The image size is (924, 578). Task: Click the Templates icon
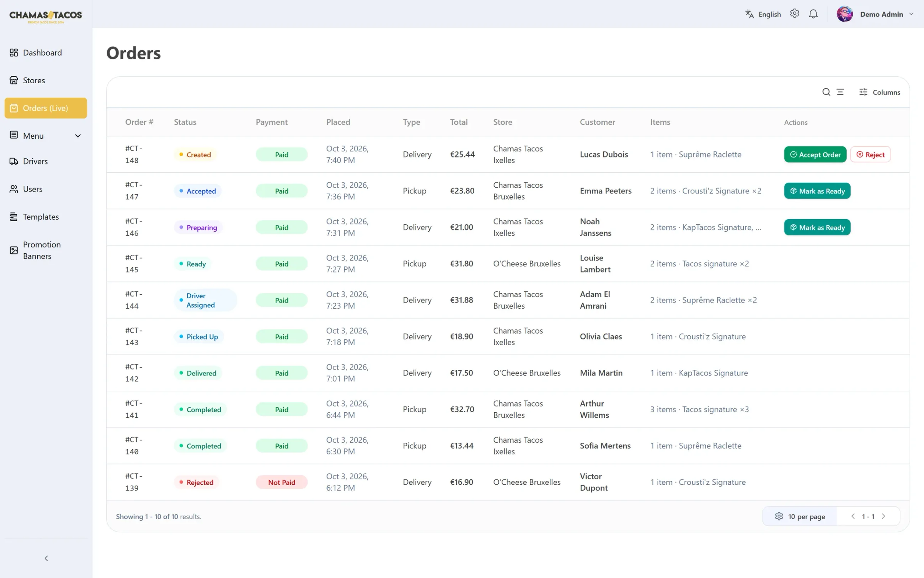click(14, 217)
